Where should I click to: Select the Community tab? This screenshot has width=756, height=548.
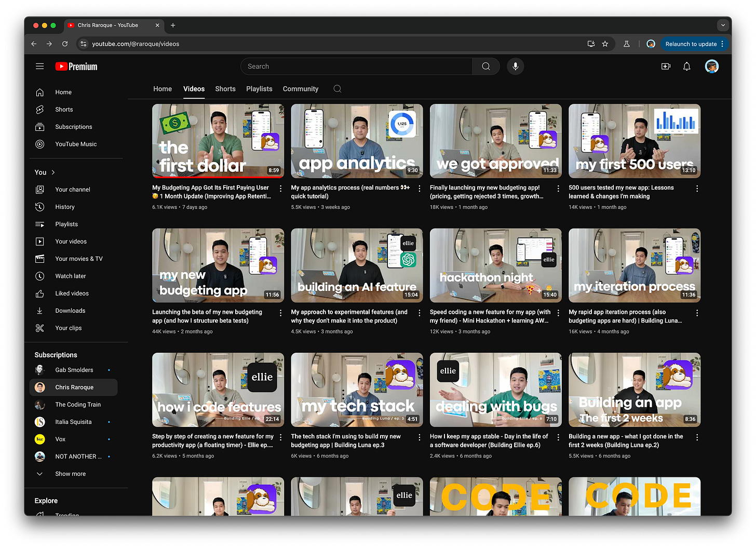point(301,89)
